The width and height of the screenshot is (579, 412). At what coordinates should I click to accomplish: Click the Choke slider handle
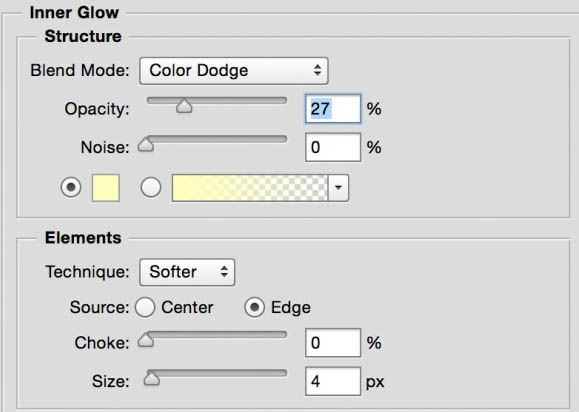tap(146, 340)
